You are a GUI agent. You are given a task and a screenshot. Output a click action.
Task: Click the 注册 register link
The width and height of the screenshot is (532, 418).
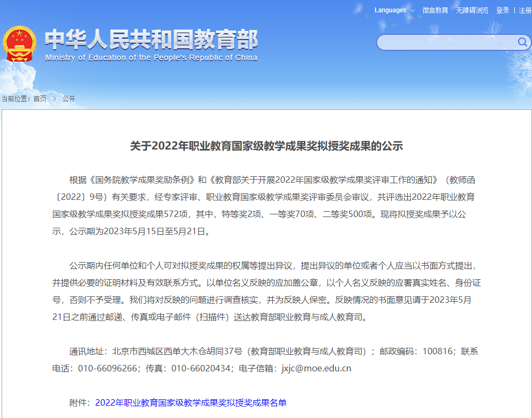tap(525, 10)
